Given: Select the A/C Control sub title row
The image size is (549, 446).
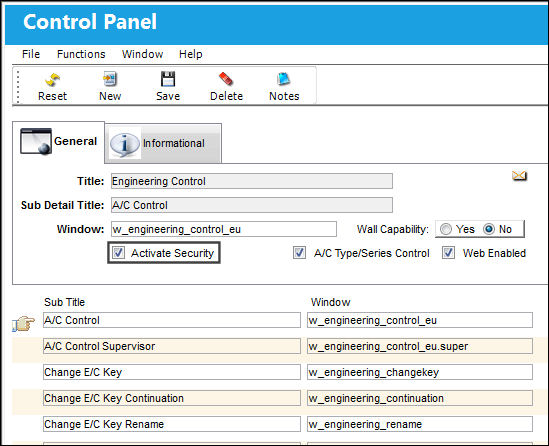Looking at the screenshot, I should coord(172,320).
